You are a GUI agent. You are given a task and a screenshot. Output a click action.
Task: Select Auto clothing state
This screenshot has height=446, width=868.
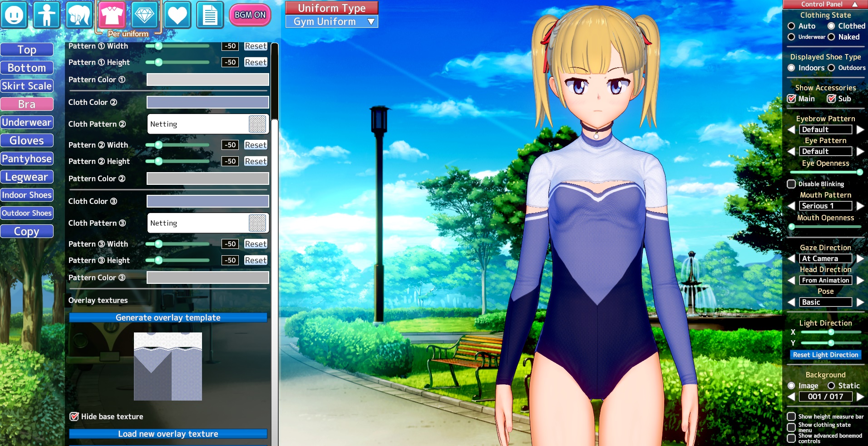[791, 26]
